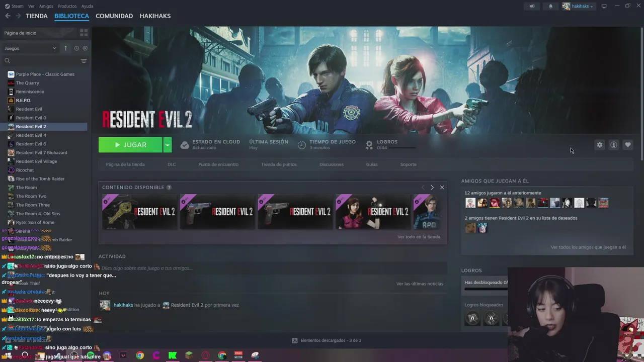
Task: Open first wishlist friend avatar
Action: tap(470, 228)
